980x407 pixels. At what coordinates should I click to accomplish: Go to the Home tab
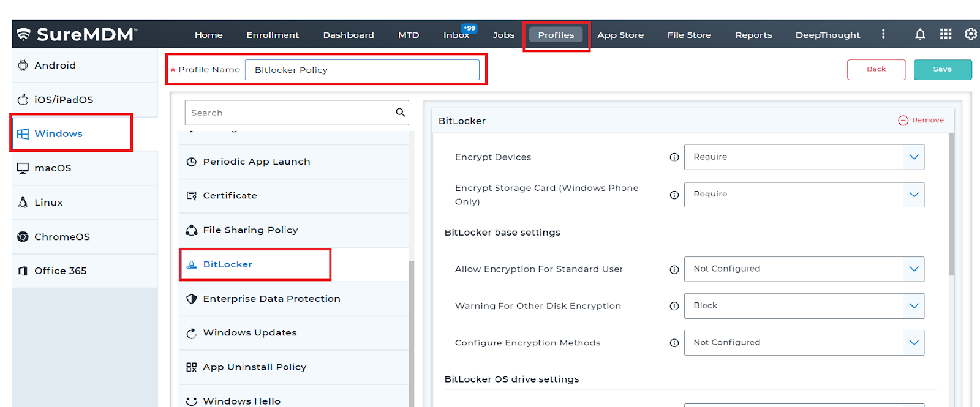pyautogui.click(x=209, y=35)
